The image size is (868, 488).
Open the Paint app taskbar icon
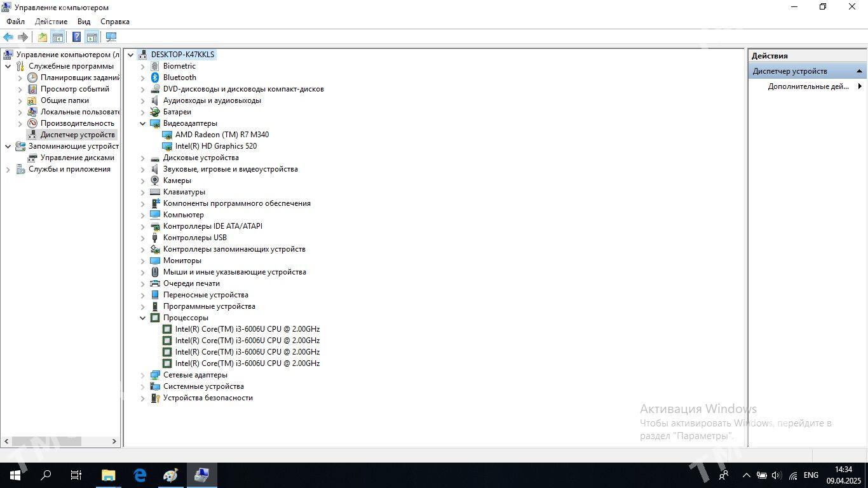[171, 475]
